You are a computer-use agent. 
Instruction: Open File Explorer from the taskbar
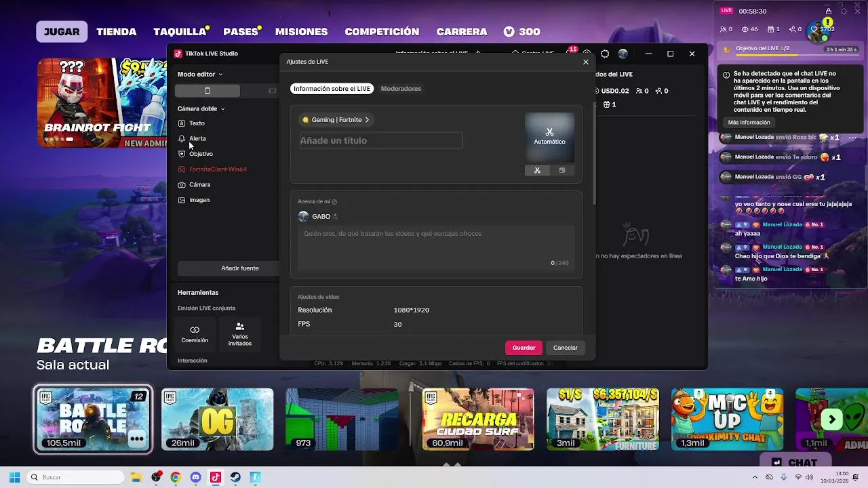pyautogui.click(x=136, y=477)
